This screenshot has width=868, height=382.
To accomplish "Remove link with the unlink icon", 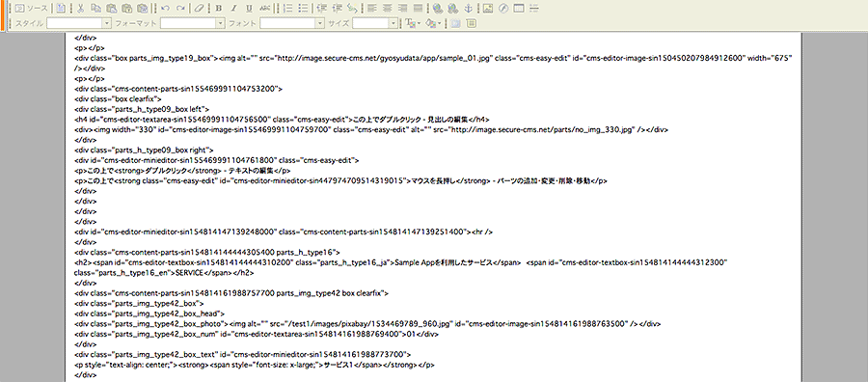I will [453, 9].
